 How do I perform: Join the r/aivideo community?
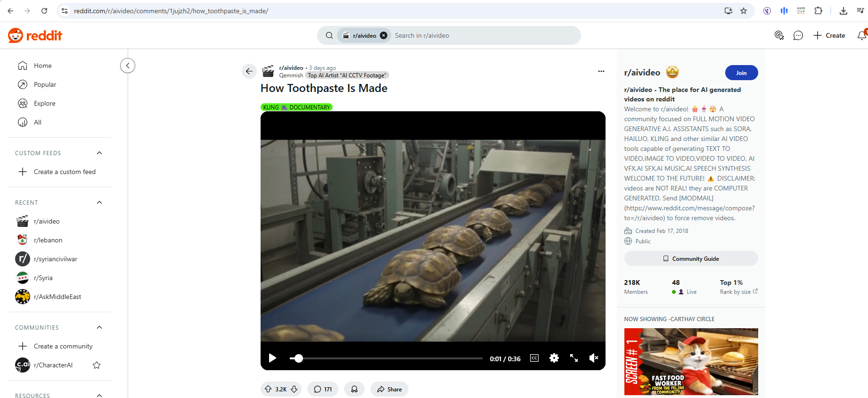pyautogui.click(x=741, y=73)
